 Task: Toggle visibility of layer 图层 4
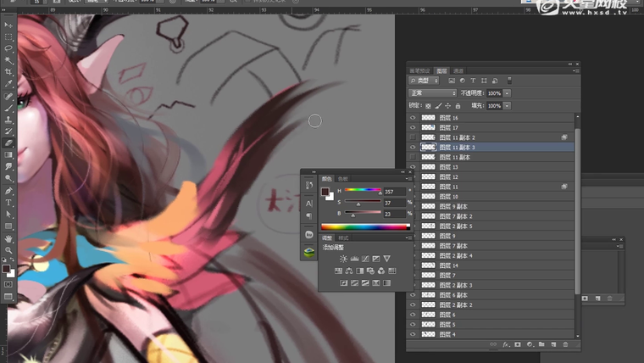pos(414,334)
